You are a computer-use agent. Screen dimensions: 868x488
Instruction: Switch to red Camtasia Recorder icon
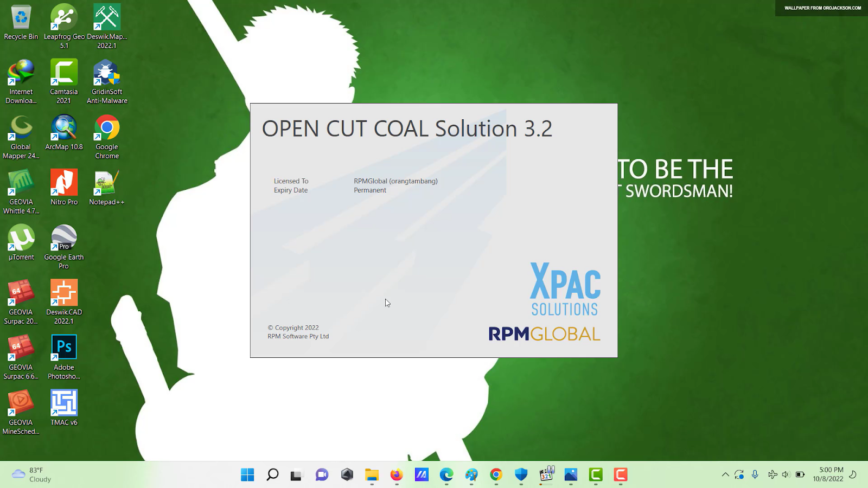click(x=621, y=475)
